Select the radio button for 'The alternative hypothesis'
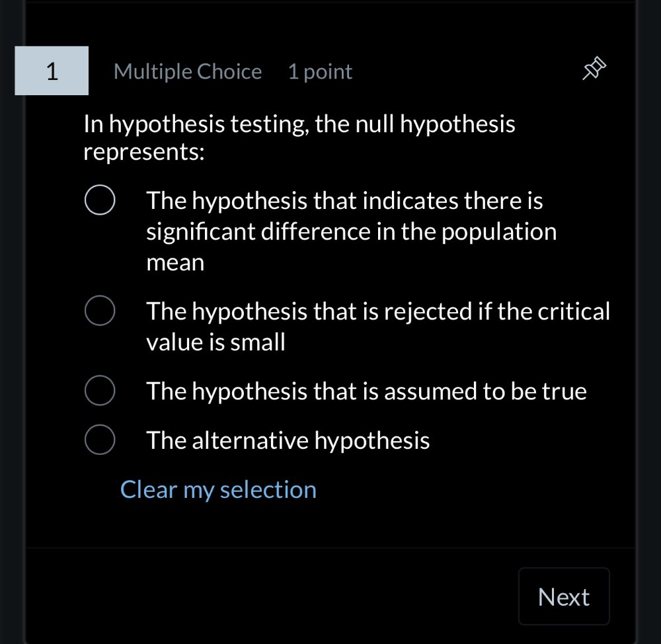Screen dimensions: 661x644 point(100,440)
